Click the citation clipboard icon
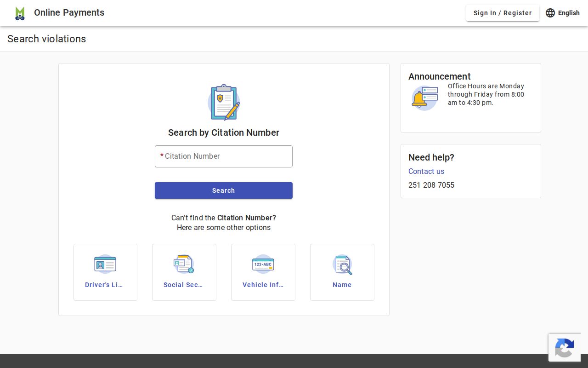The image size is (588, 368). click(224, 102)
